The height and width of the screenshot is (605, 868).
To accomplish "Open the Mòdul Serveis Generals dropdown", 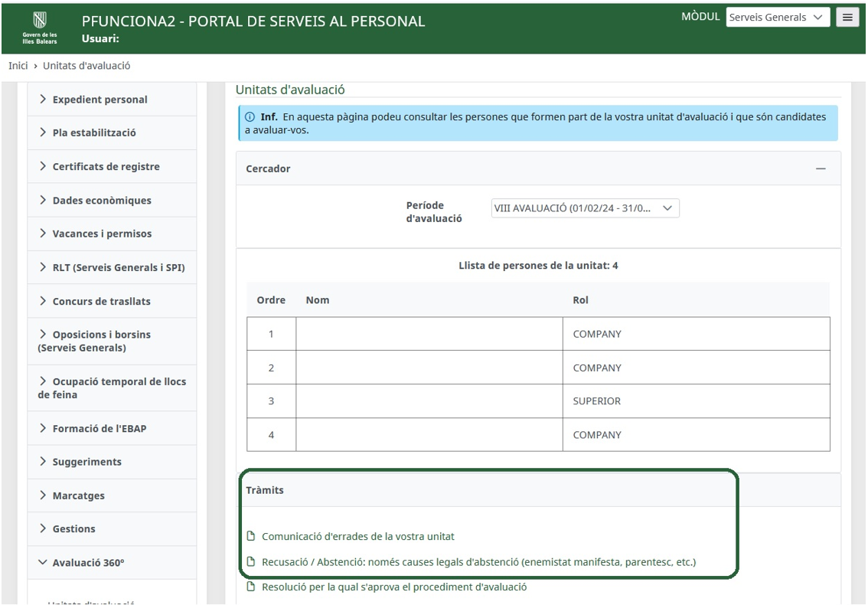I will coord(778,18).
